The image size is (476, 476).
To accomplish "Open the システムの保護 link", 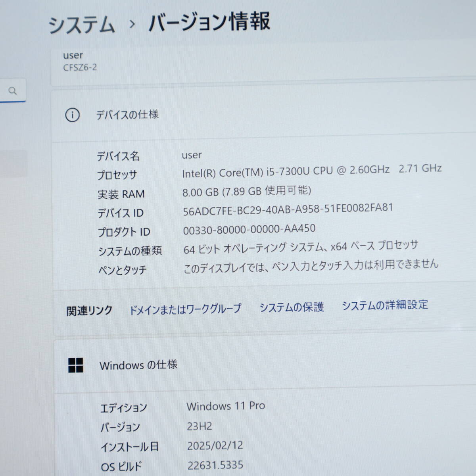I will pos(292,307).
